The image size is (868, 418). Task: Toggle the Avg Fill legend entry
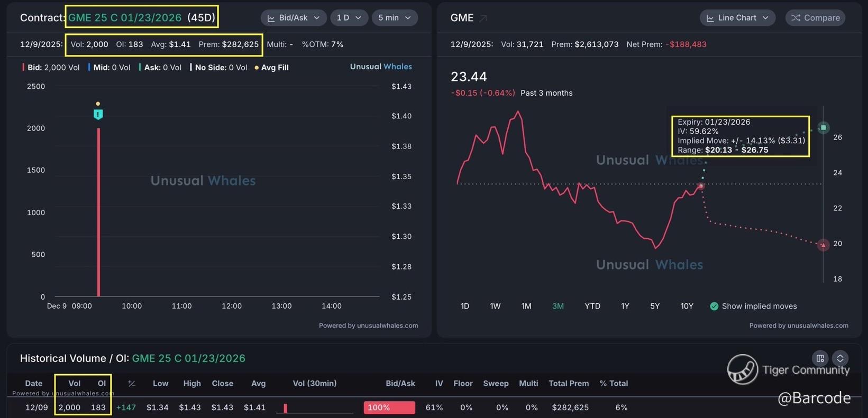tap(272, 68)
